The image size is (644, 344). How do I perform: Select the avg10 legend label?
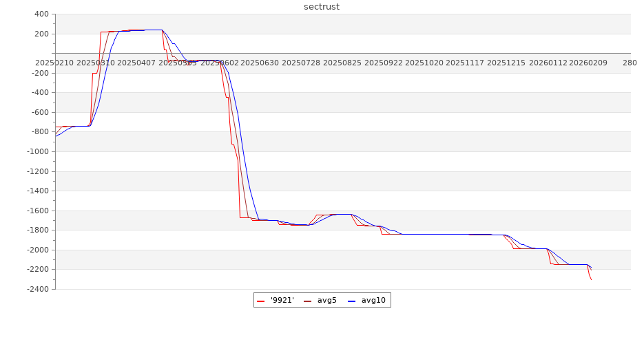(373, 300)
